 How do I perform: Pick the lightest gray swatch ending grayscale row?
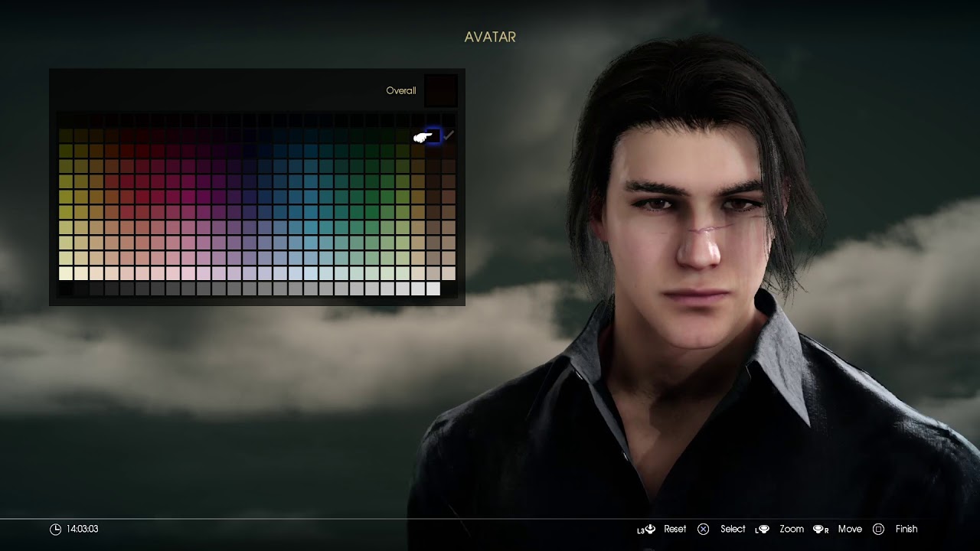433,289
